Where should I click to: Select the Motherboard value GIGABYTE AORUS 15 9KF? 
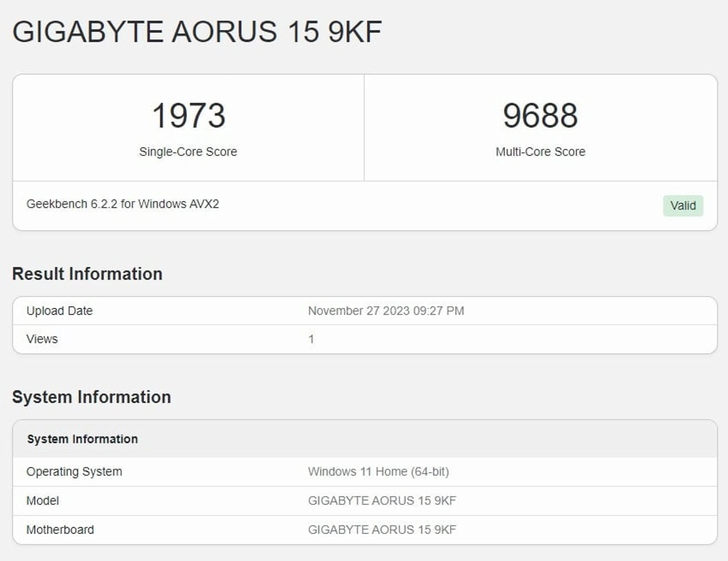pyautogui.click(x=382, y=530)
